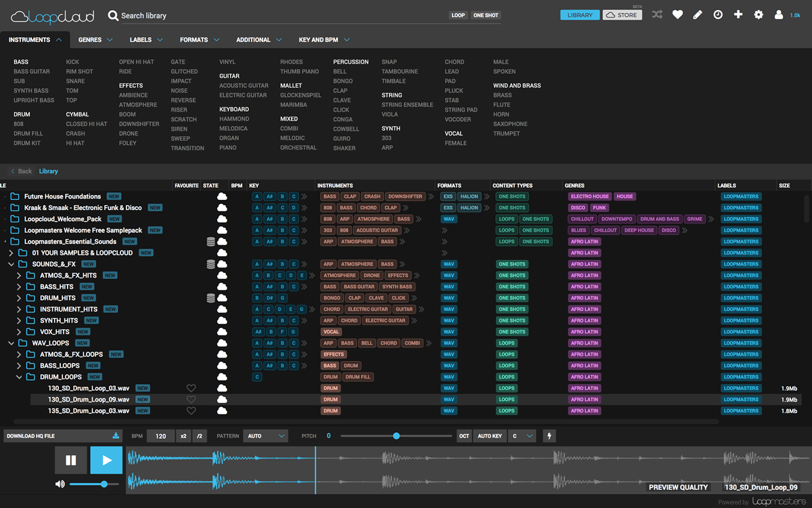Open favourites with the heart icon in header
Viewport: 812px width, 508px height.
click(677, 15)
